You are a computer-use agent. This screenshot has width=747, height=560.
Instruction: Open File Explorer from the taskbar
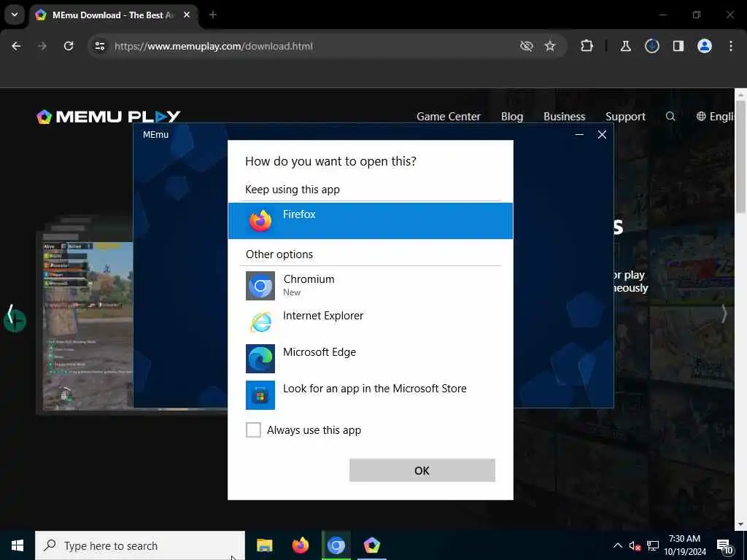point(264,545)
